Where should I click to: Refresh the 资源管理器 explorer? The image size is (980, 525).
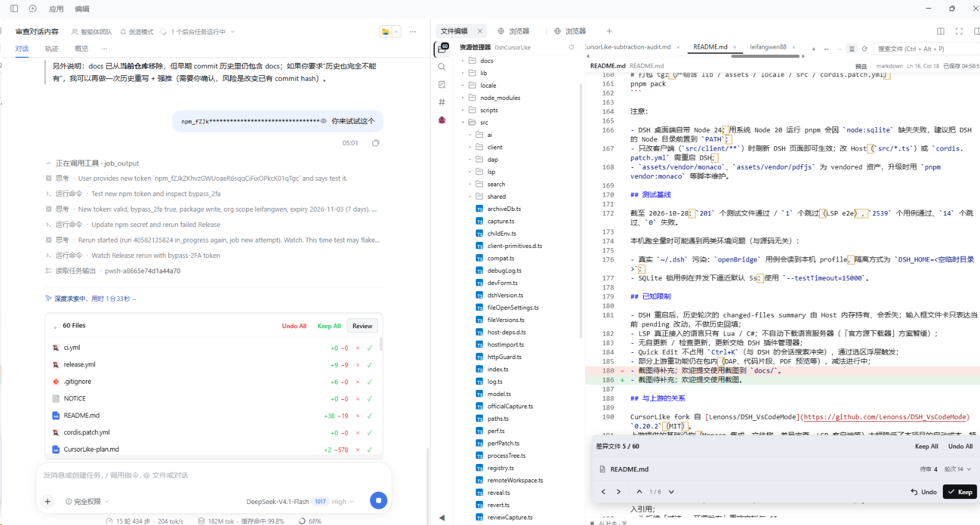571,47
